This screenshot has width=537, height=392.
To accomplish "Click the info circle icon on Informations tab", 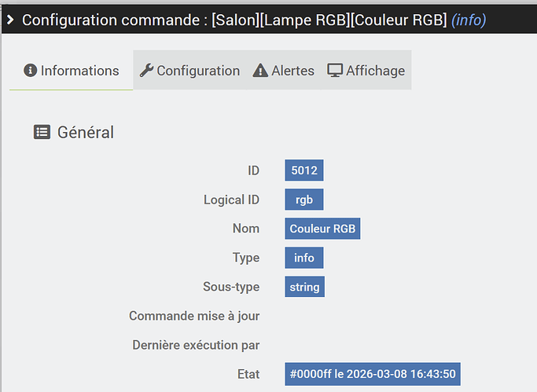I will [x=30, y=71].
